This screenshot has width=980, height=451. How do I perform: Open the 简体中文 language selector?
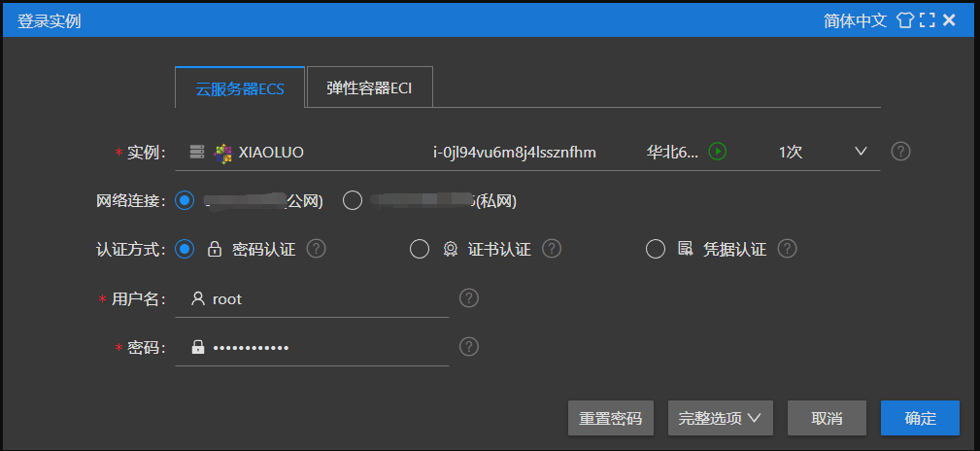[x=855, y=20]
